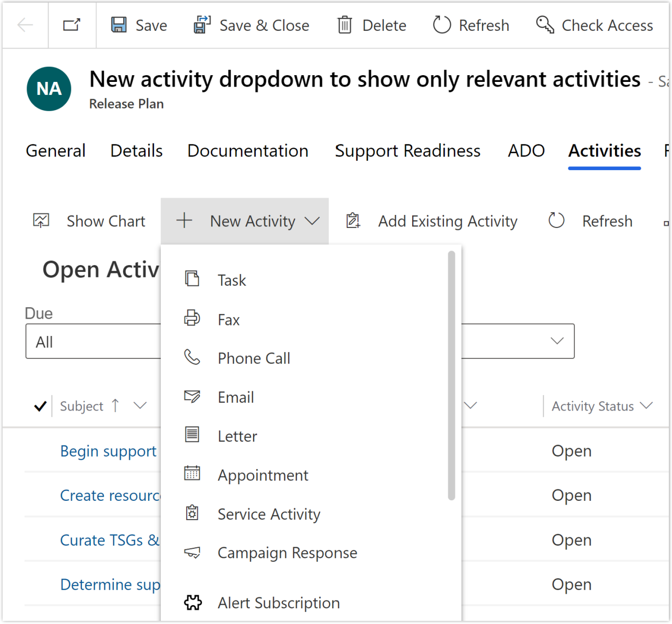Click the Refresh icon on the activities toolbar
This screenshot has width=672, height=624.
(556, 220)
